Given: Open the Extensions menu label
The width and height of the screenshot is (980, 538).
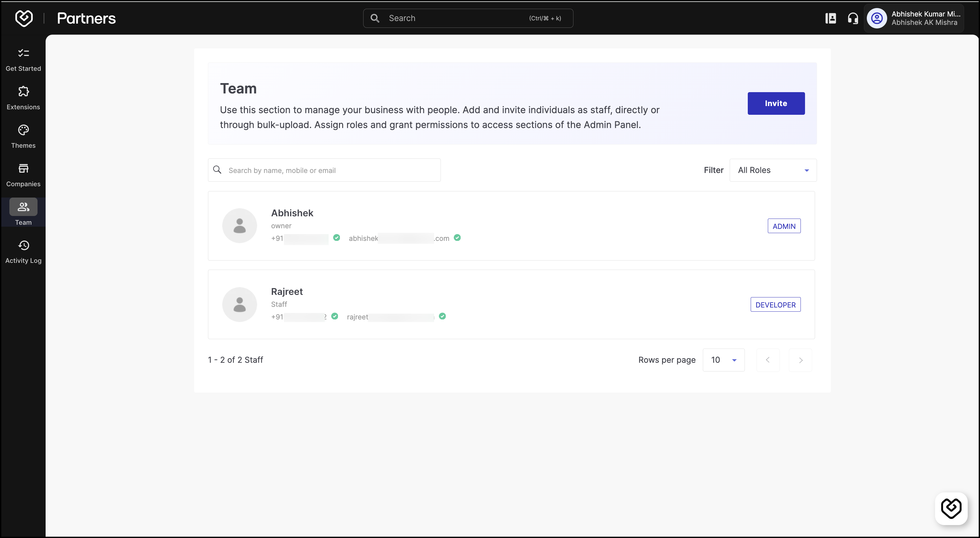Looking at the screenshot, I should coord(23,107).
